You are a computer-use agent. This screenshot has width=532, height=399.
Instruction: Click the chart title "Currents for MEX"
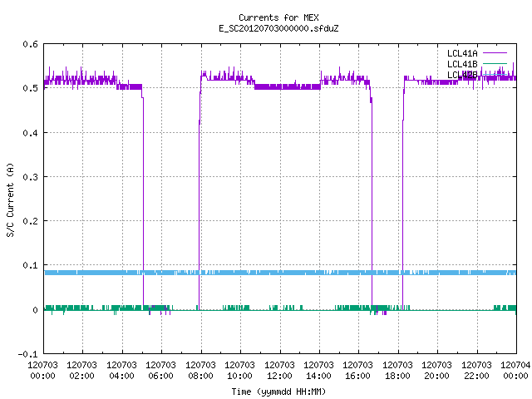278,17
